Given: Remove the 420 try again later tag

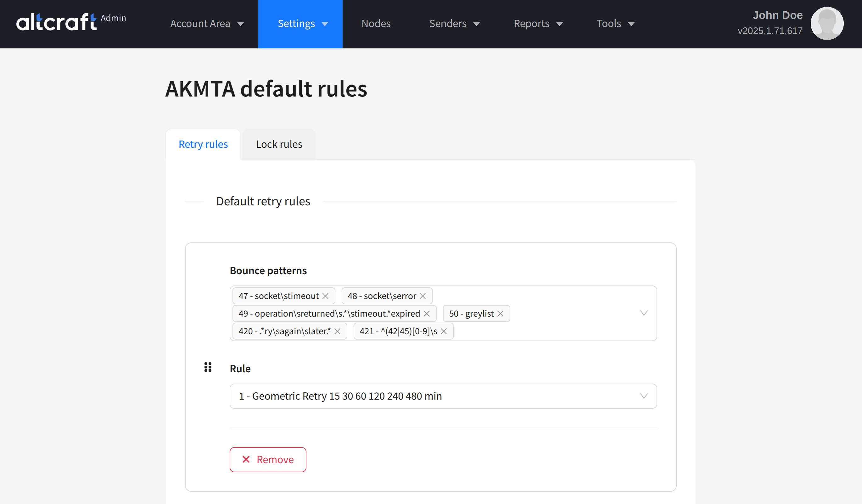Looking at the screenshot, I should click(337, 331).
